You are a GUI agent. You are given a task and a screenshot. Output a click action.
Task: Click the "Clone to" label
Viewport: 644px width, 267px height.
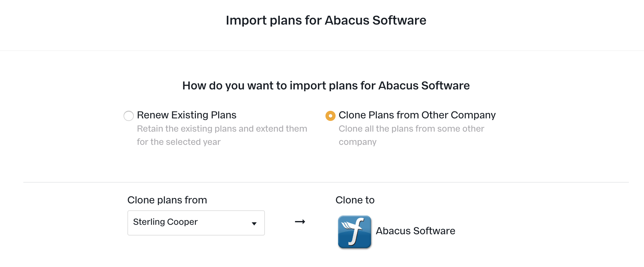355,200
